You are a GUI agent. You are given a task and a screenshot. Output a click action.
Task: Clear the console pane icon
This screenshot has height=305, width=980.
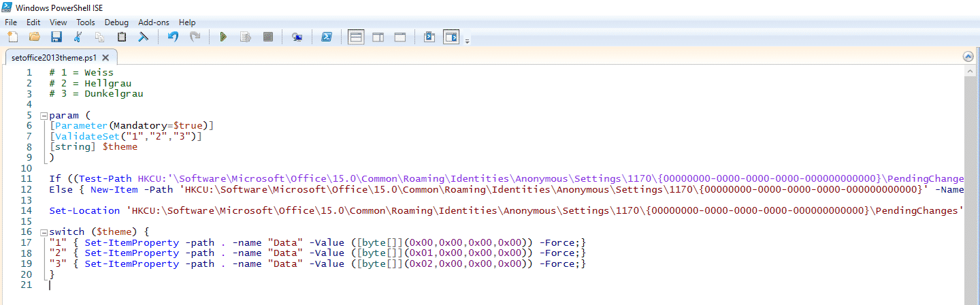click(x=144, y=37)
